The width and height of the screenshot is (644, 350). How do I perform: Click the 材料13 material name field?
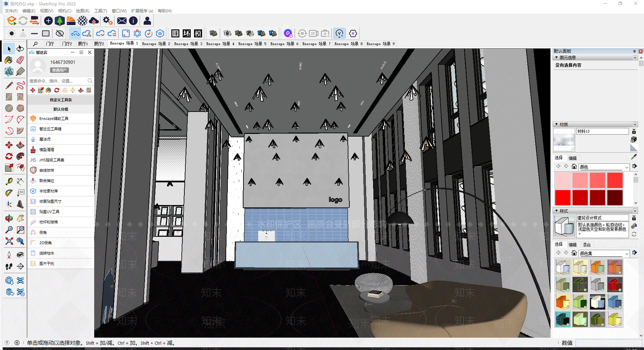pyautogui.click(x=602, y=131)
